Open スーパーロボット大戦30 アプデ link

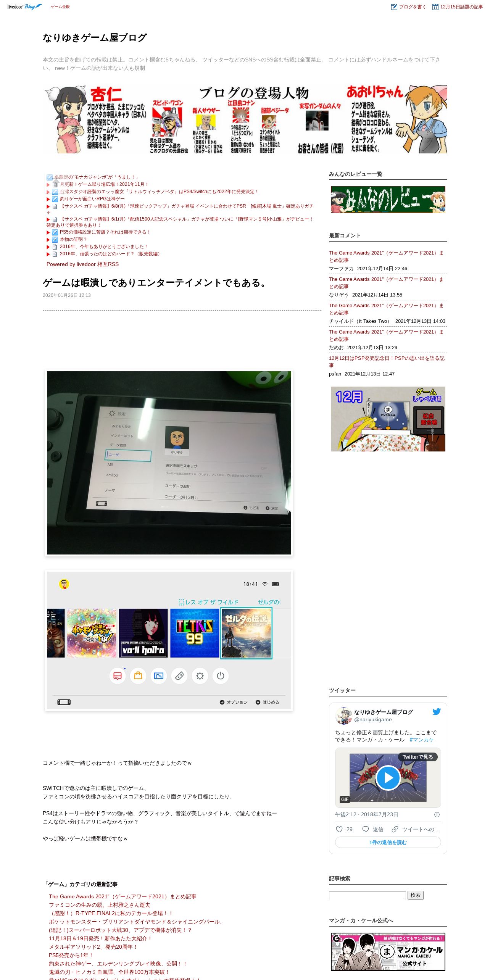(121, 930)
